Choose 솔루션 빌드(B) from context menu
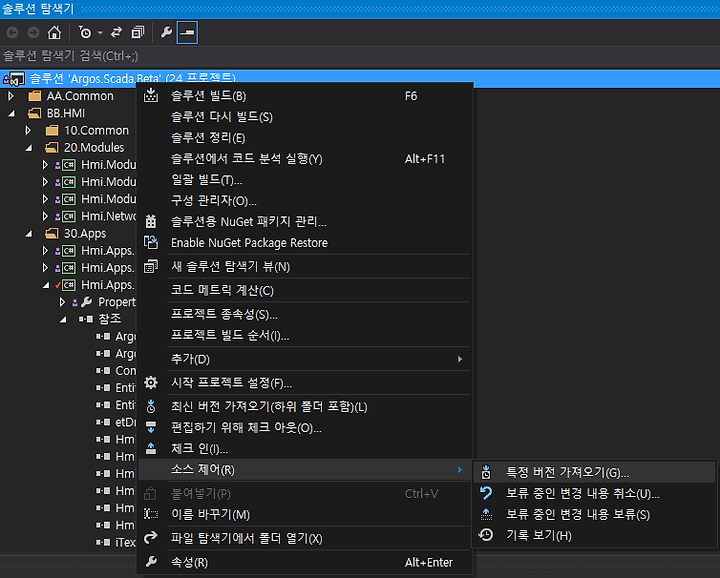 click(x=306, y=96)
